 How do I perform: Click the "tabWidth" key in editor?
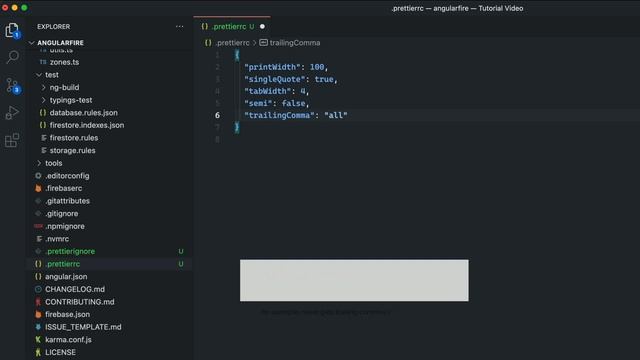click(267, 91)
